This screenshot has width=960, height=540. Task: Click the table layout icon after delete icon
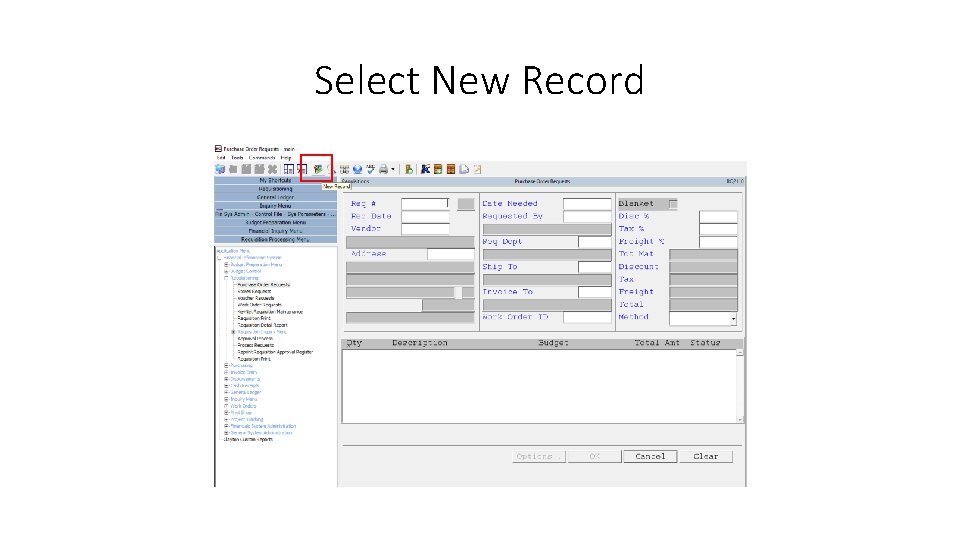[289, 169]
